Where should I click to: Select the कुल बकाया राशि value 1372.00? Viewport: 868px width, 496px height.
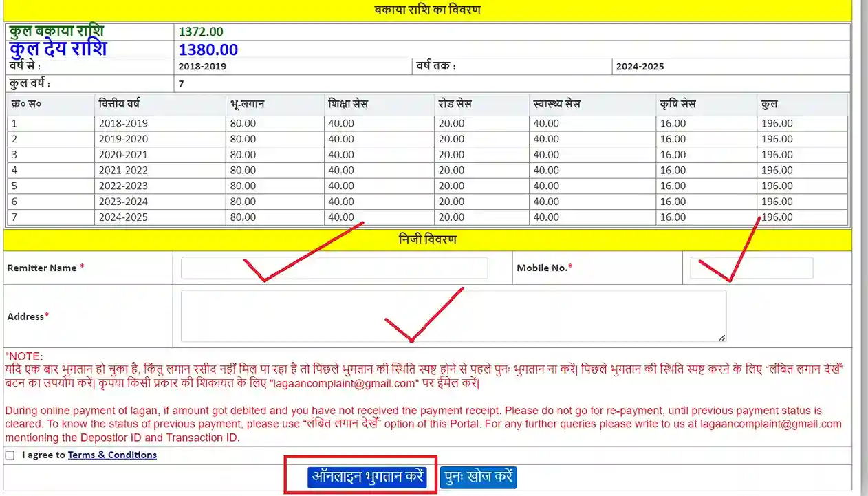coord(201,32)
